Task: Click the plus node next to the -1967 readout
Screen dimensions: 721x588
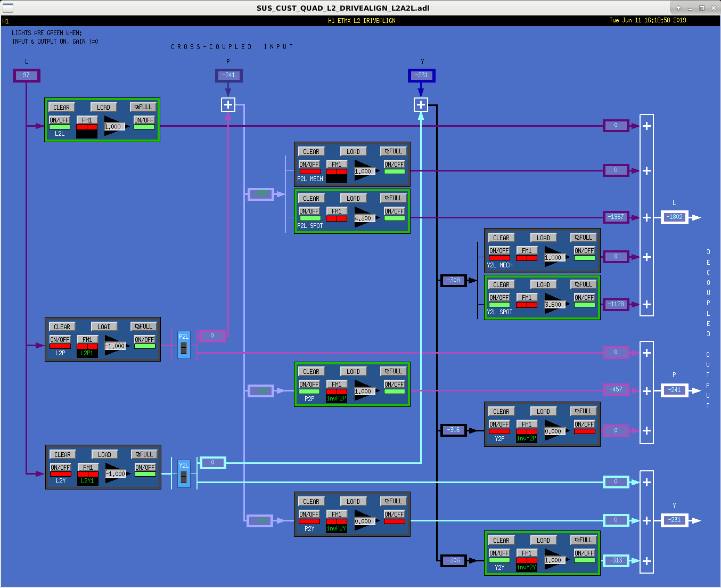Action: pos(646,217)
